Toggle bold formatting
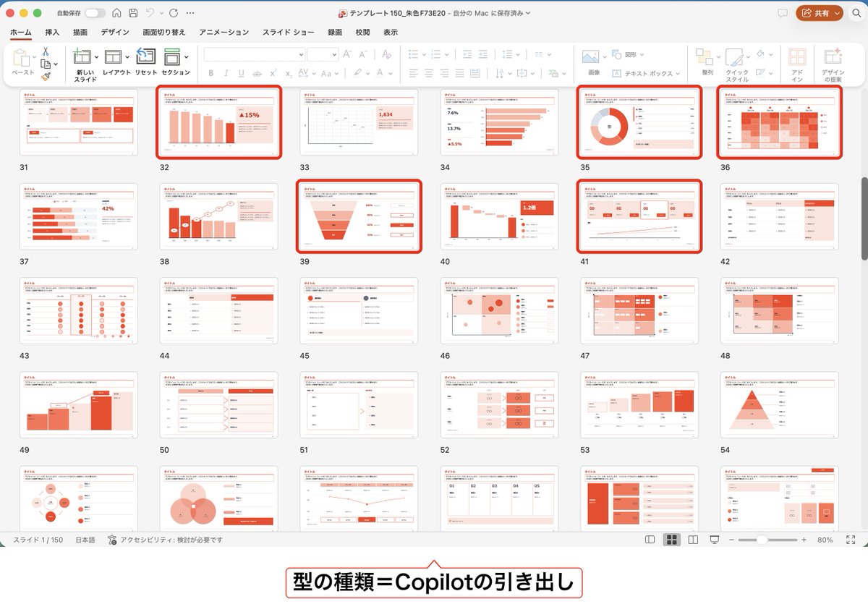Image resolution: width=868 pixels, height=612 pixels. pyautogui.click(x=210, y=73)
